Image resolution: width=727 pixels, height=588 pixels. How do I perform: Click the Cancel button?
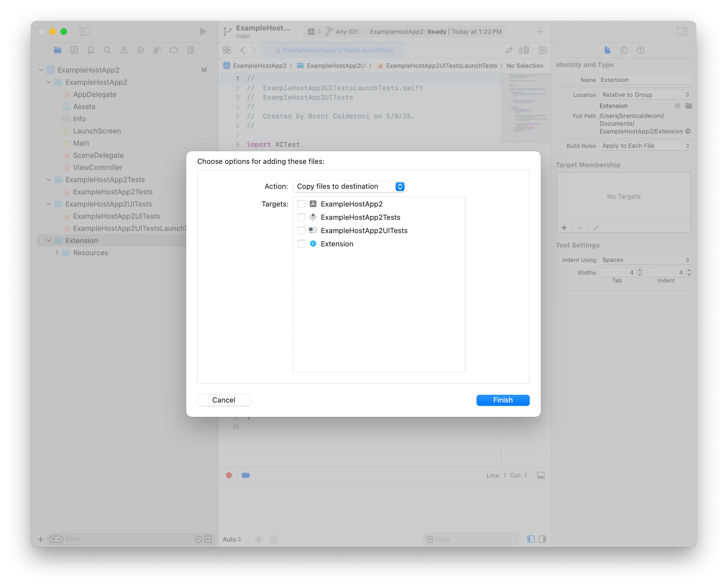224,400
